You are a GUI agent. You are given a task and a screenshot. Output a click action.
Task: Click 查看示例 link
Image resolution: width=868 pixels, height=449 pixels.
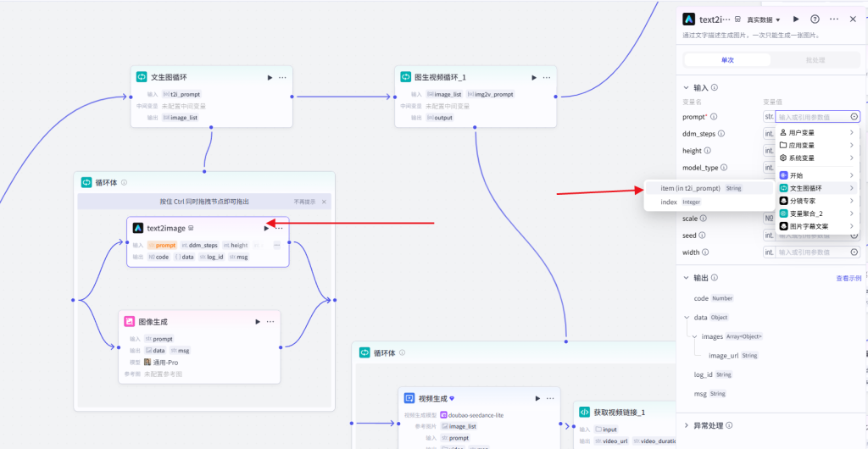click(848, 278)
